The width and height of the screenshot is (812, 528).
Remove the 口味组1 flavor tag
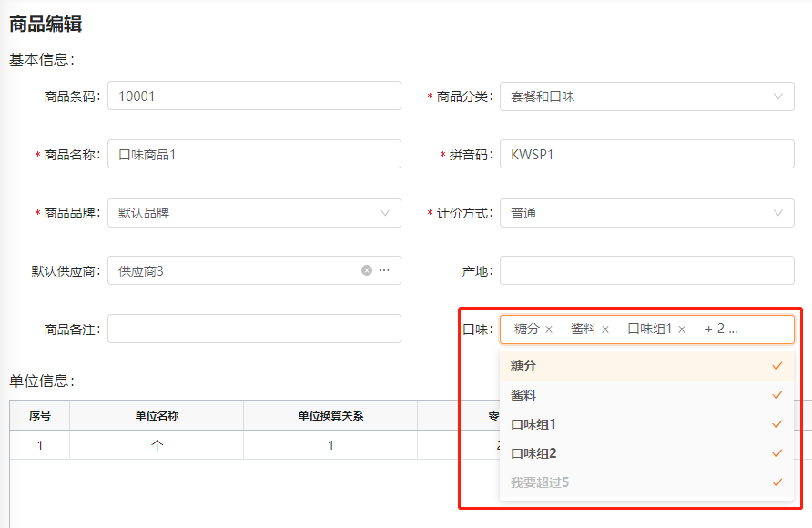tap(682, 330)
